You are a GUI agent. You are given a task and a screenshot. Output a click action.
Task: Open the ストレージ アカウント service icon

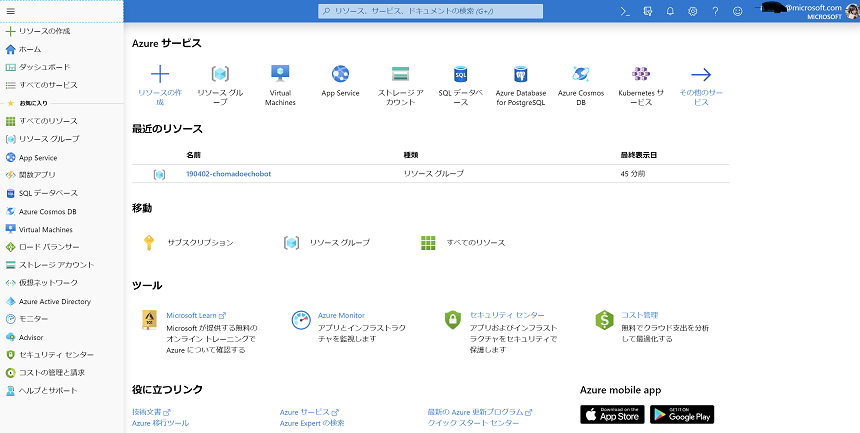[x=401, y=74]
